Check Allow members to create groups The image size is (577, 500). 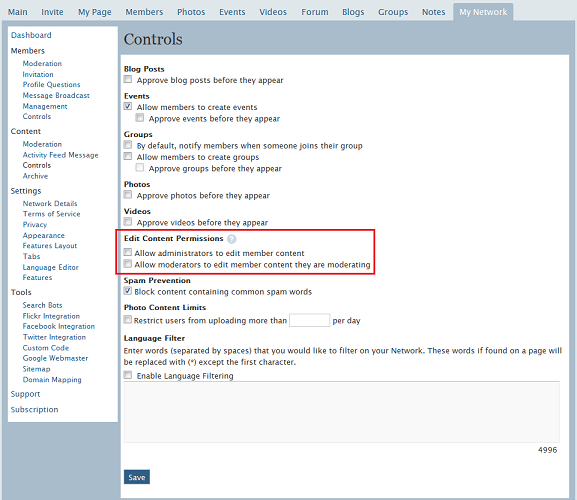128,156
